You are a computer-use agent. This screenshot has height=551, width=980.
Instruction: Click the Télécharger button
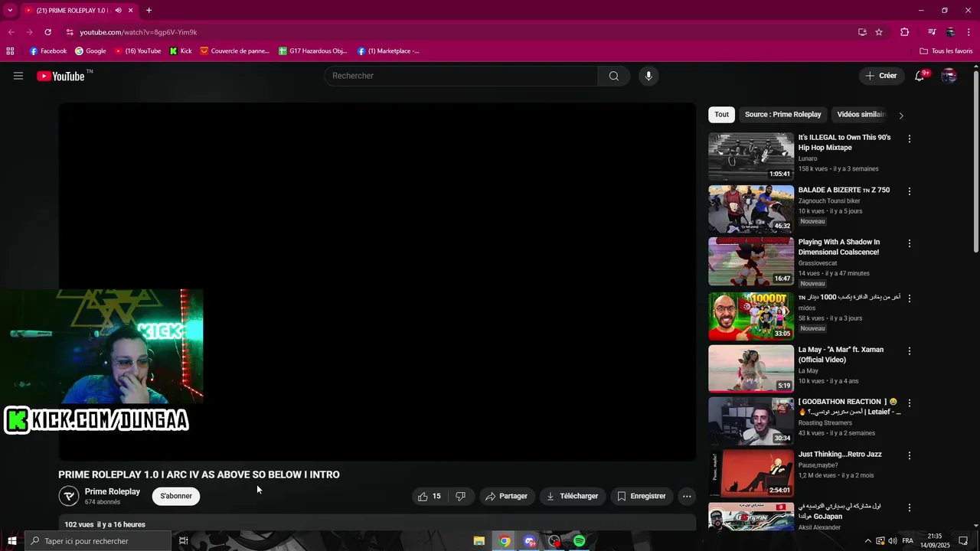point(573,496)
